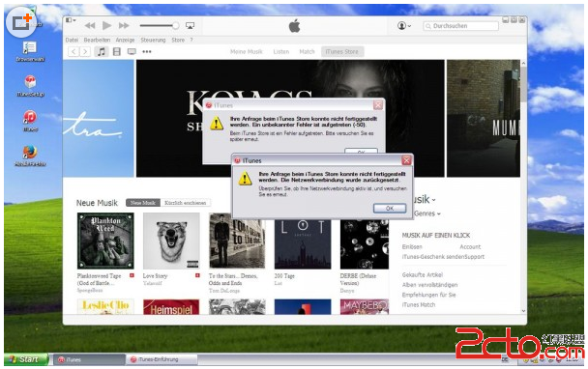
Task: Select the Movies film icon
Action: coord(117,52)
